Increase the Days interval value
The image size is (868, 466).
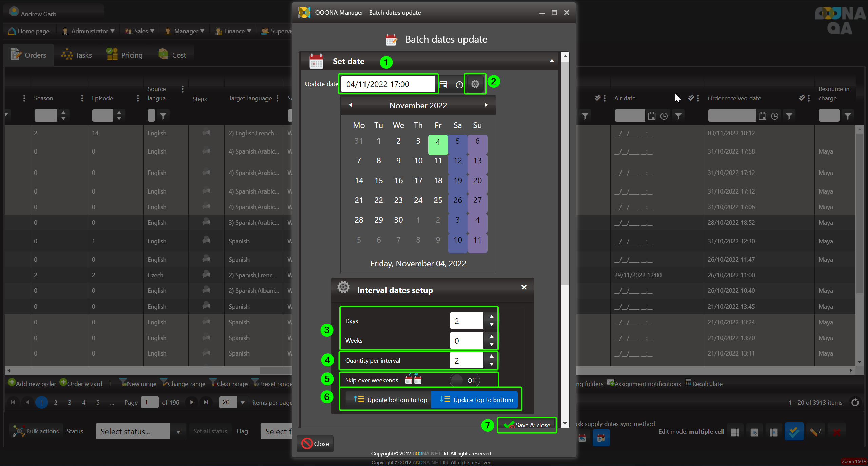(491, 317)
